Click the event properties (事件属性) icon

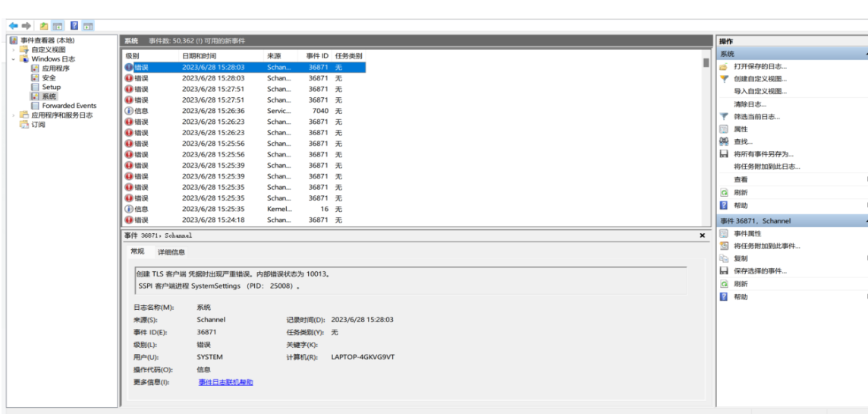click(x=724, y=233)
